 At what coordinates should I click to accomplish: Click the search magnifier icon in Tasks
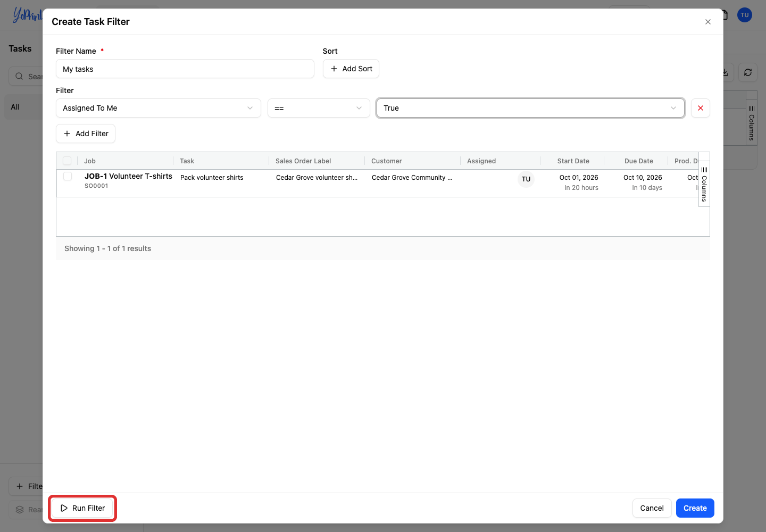point(19,76)
